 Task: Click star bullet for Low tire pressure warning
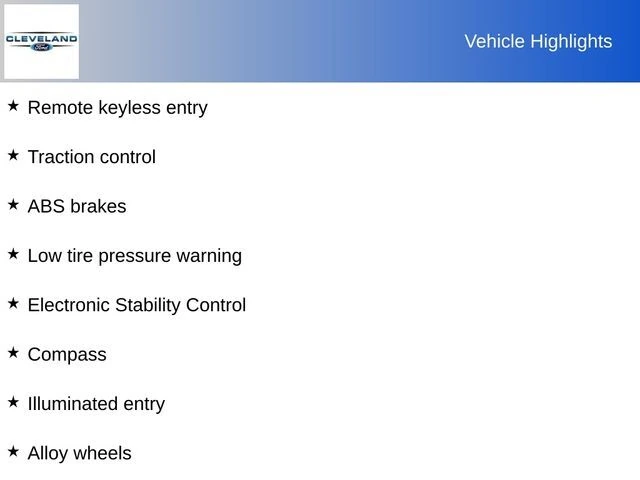point(13,254)
